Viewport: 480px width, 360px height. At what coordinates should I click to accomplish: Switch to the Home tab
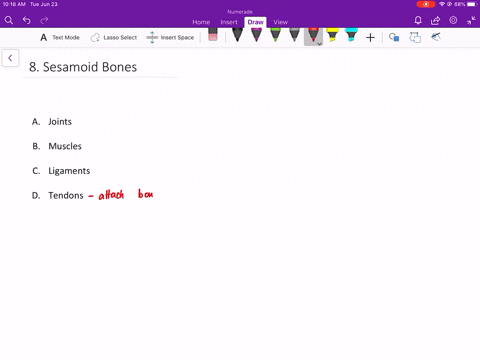[201, 22]
